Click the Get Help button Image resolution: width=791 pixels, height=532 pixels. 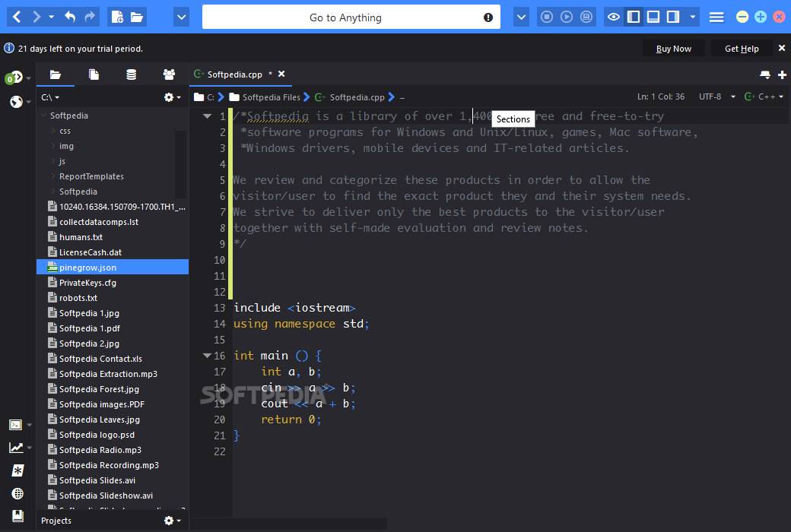click(x=742, y=49)
